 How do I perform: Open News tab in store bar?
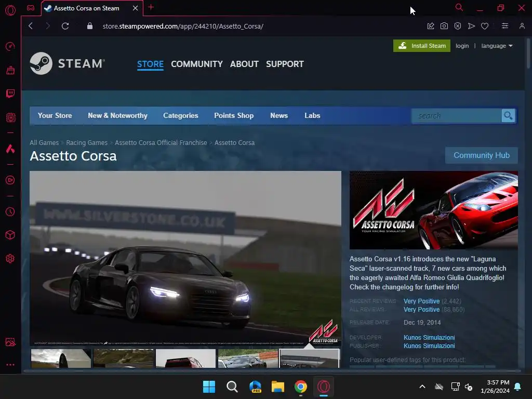point(279,116)
